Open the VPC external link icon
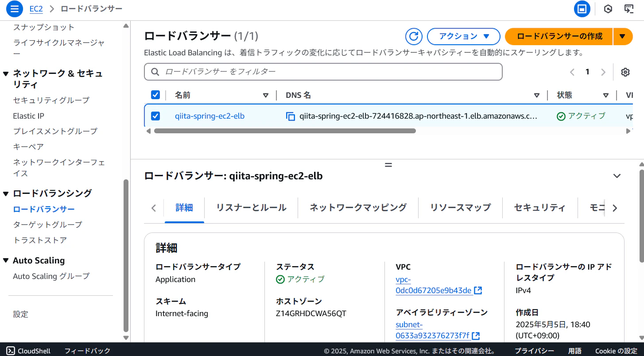Image resolution: width=644 pixels, height=356 pixels. (478, 290)
